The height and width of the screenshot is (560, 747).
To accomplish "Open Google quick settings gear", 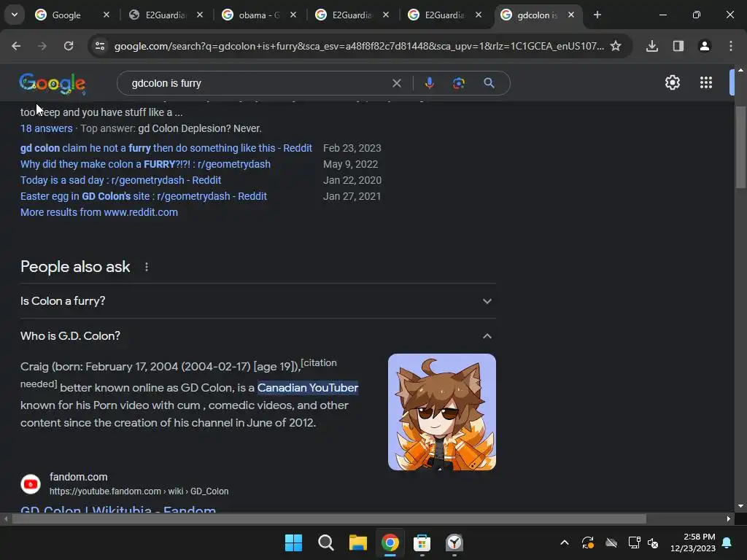I will point(672,83).
